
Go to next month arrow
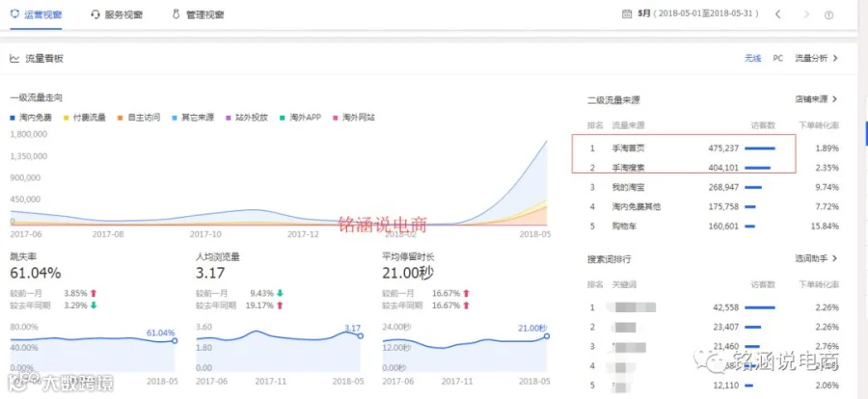pyautogui.click(x=806, y=14)
